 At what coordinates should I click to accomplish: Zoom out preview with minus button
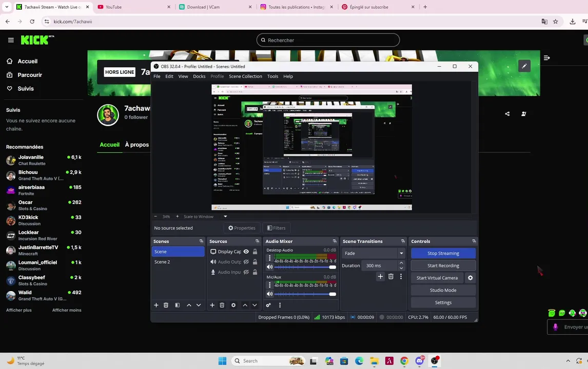coord(155,216)
